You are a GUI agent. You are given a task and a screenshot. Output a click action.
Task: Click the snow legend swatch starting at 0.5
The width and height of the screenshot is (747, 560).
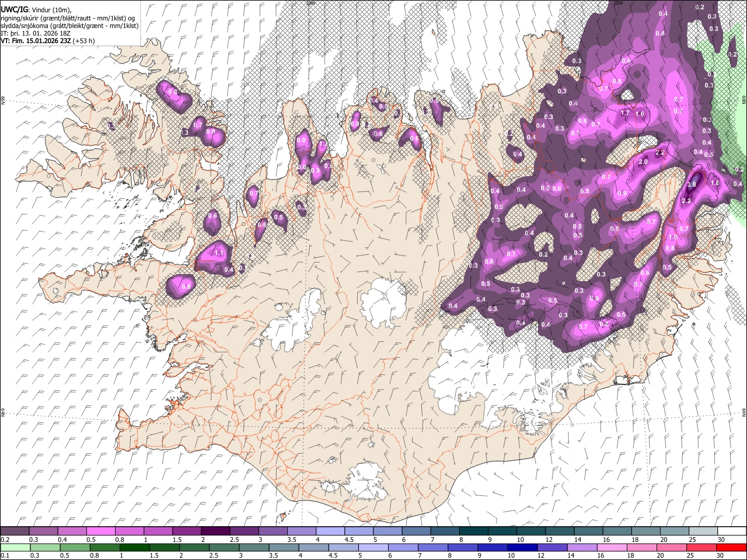[101, 531]
